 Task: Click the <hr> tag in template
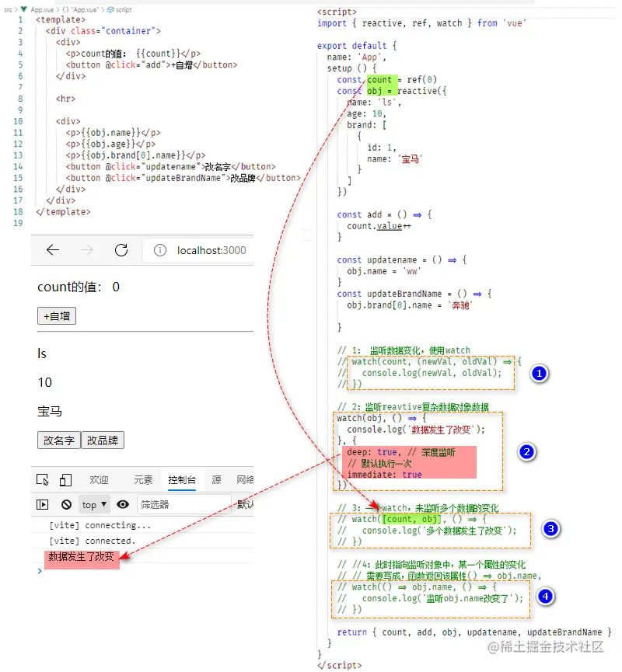[x=65, y=99]
